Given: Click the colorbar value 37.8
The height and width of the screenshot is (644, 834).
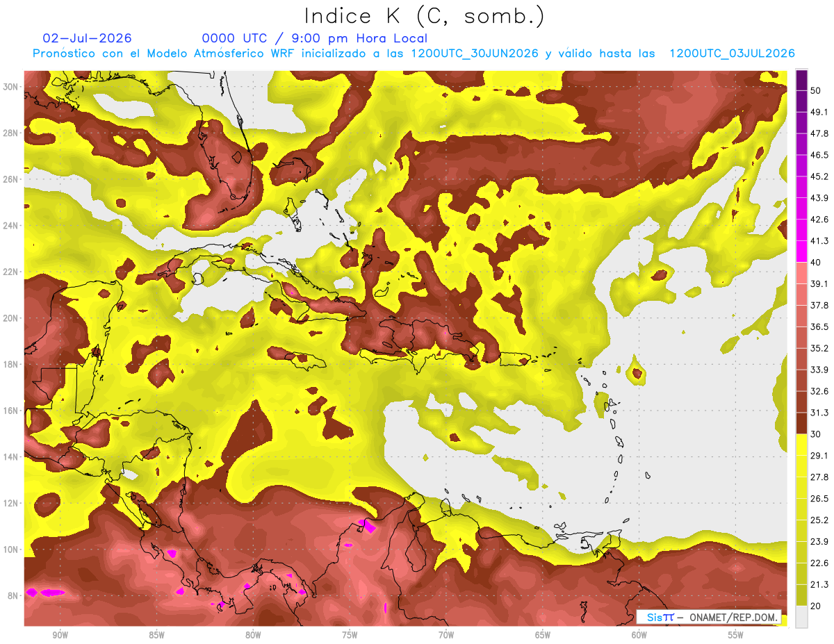Looking at the screenshot, I should point(819,305).
